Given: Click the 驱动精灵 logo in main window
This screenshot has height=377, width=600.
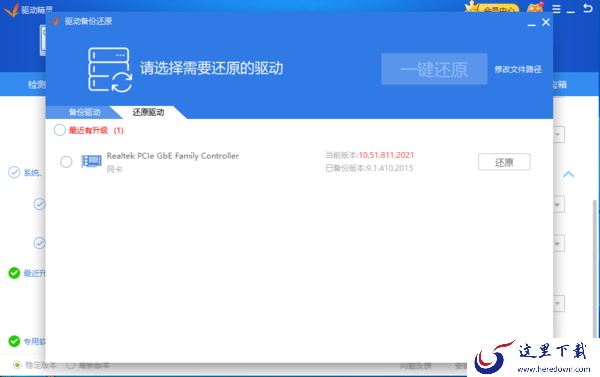Looking at the screenshot, I should [x=11, y=10].
